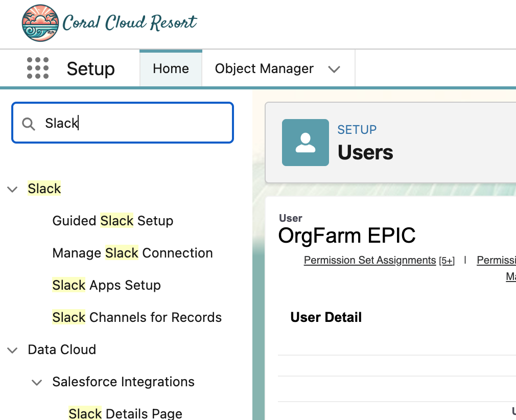Click the Users setup page icon
Viewport: 516px width, 420px height.
[x=305, y=143]
